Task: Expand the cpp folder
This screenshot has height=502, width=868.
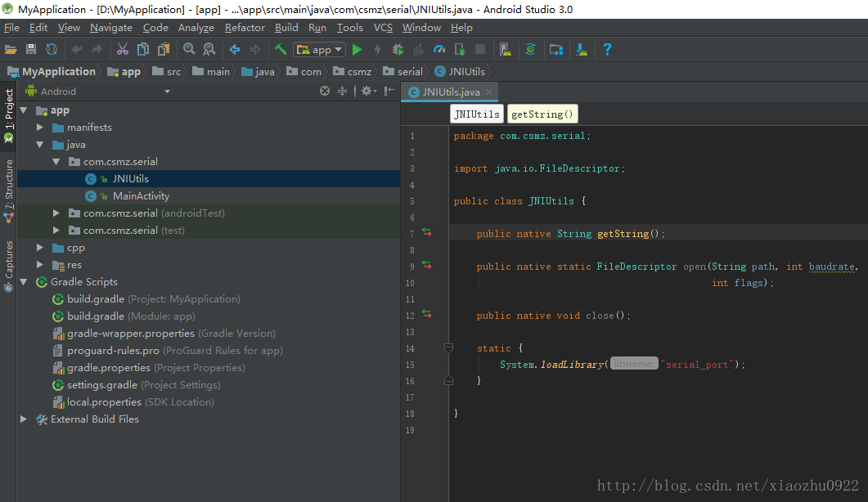Action: (x=40, y=248)
